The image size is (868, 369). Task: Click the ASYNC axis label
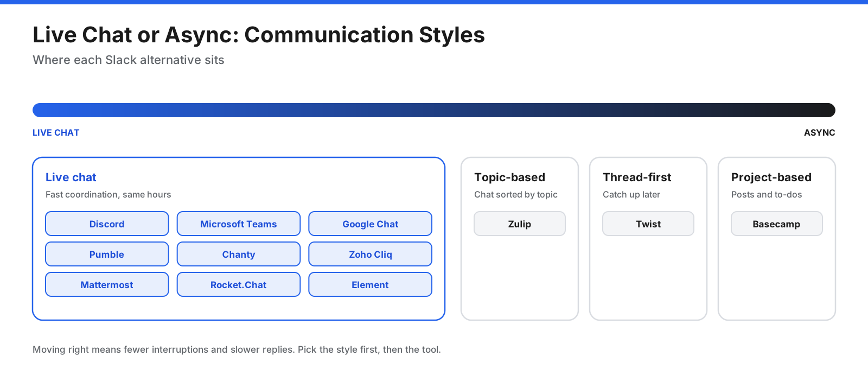click(820, 132)
